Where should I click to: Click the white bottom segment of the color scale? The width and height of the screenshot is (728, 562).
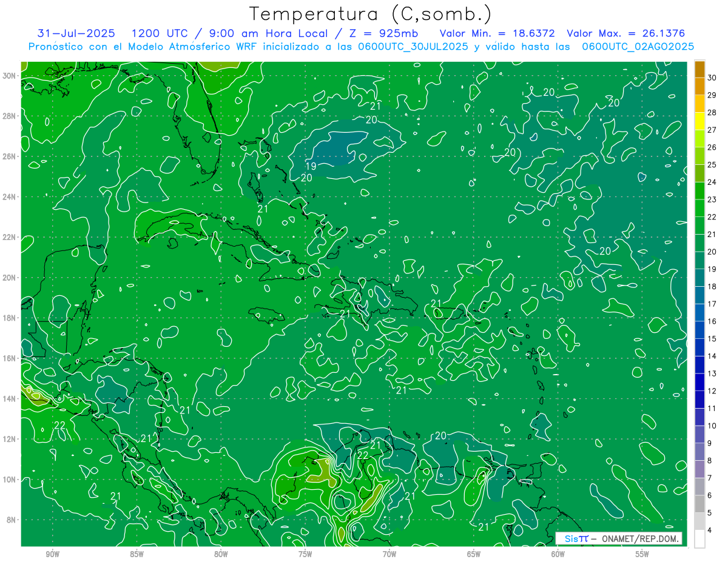point(699,539)
